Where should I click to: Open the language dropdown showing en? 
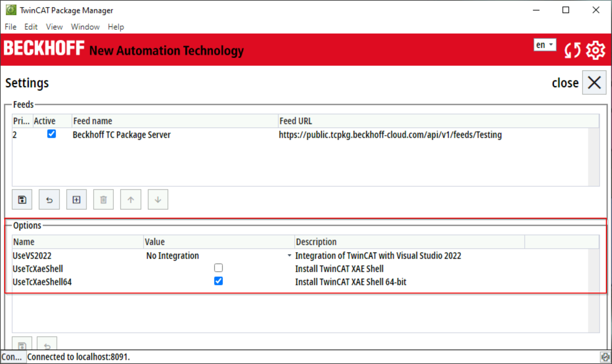pyautogui.click(x=545, y=45)
